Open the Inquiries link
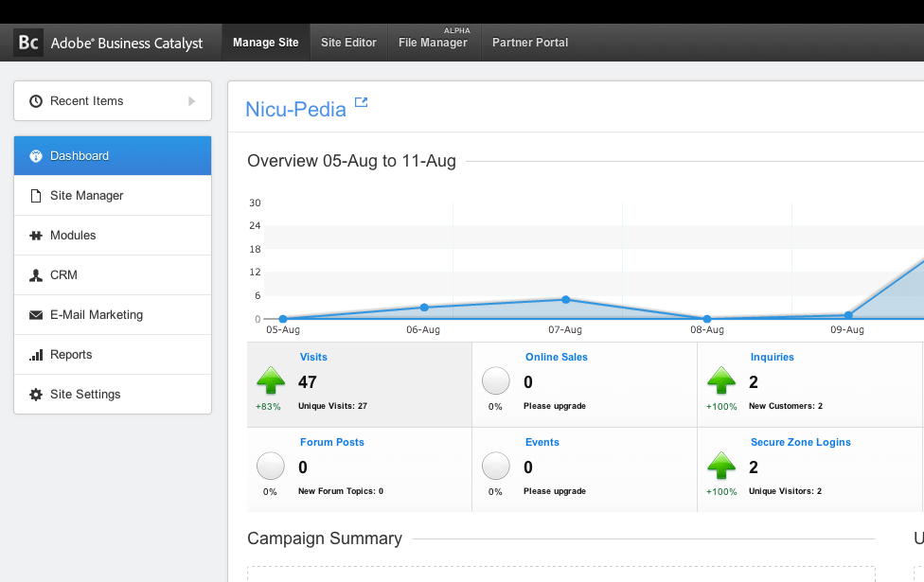 (x=772, y=357)
